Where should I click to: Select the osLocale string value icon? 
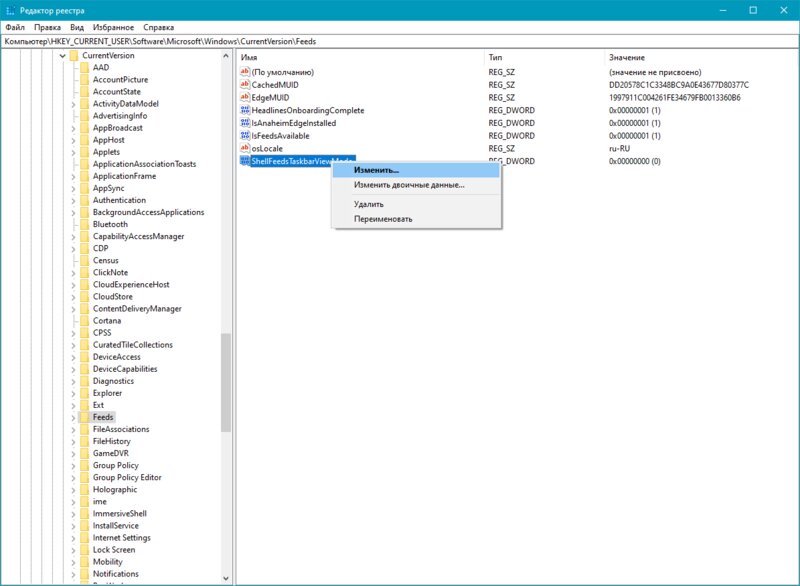245,148
